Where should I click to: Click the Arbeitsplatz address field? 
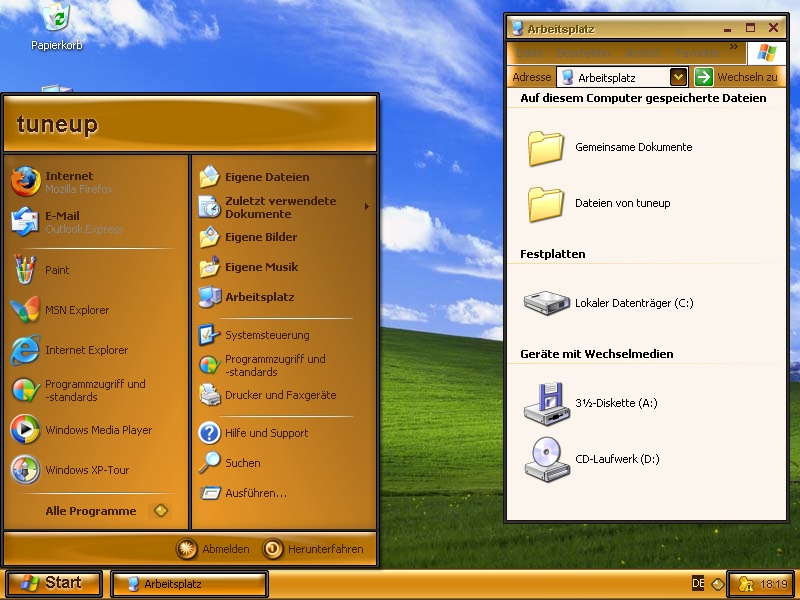pos(622,77)
